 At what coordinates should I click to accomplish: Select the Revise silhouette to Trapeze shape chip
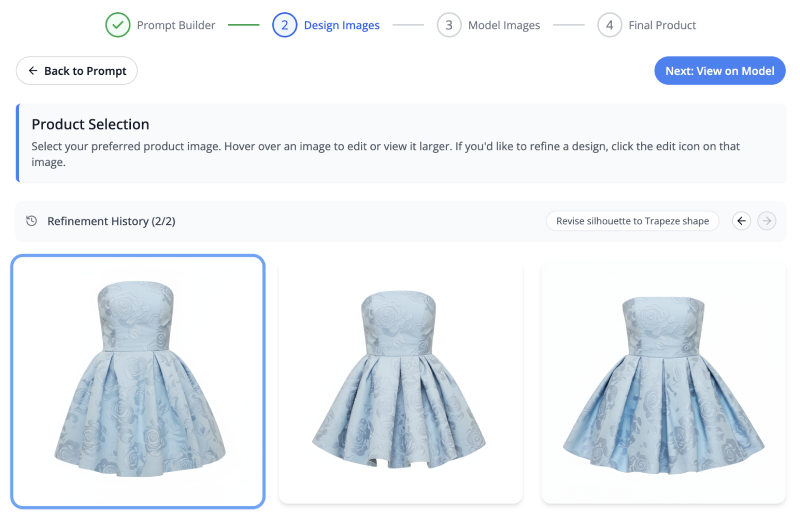(632, 221)
